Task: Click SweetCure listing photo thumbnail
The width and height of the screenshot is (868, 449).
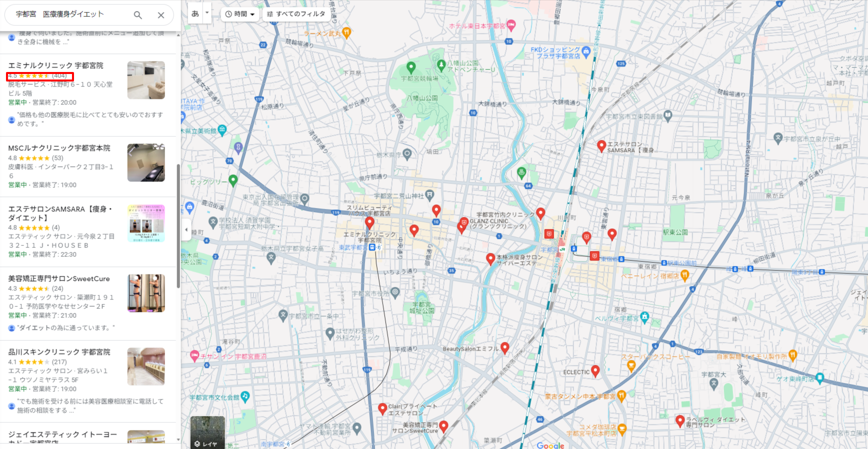Action: click(x=146, y=293)
